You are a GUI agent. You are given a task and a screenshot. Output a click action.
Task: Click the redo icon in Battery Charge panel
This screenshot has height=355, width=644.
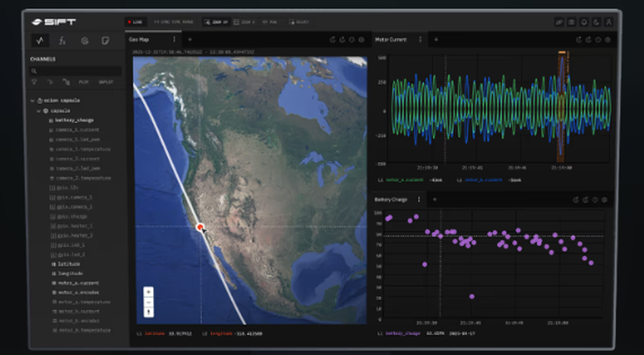click(585, 200)
